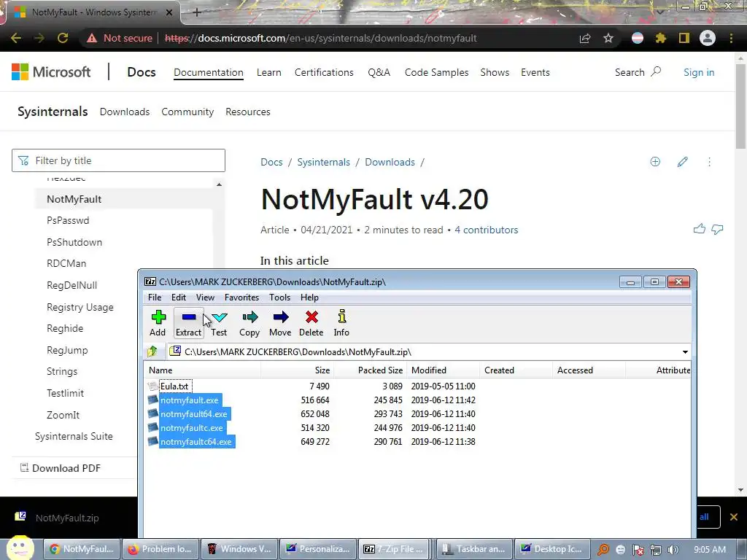Open Info in the 7-Zip toolbar
The width and height of the screenshot is (747, 560).
click(x=341, y=323)
